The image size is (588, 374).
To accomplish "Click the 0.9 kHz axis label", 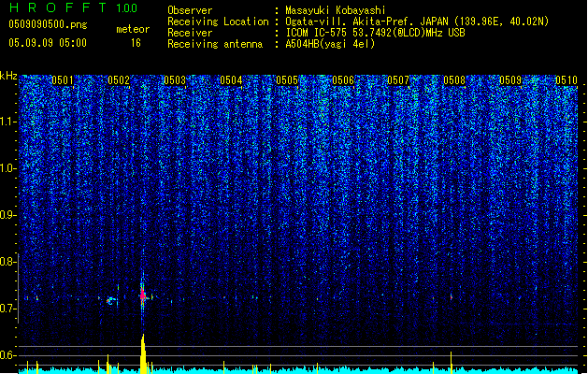I will click(x=8, y=215).
